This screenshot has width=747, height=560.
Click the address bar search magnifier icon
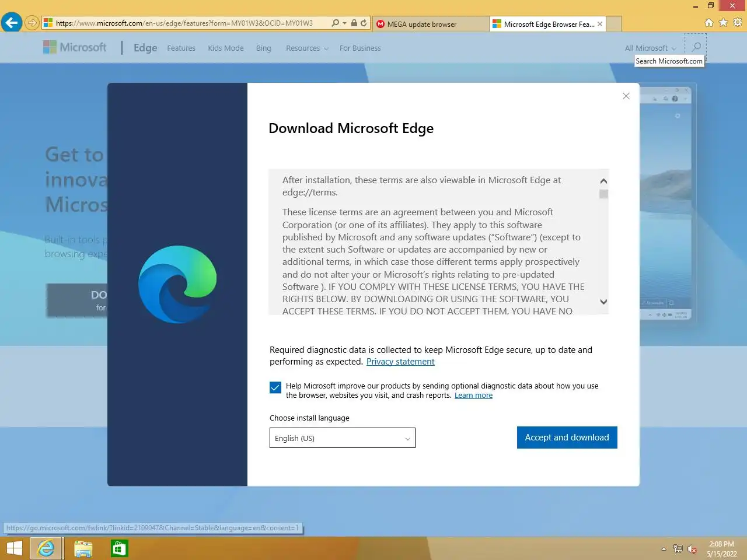(335, 23)
